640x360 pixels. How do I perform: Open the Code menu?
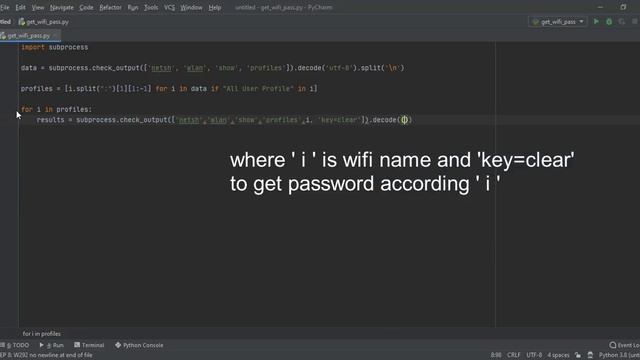pos(86,7)
